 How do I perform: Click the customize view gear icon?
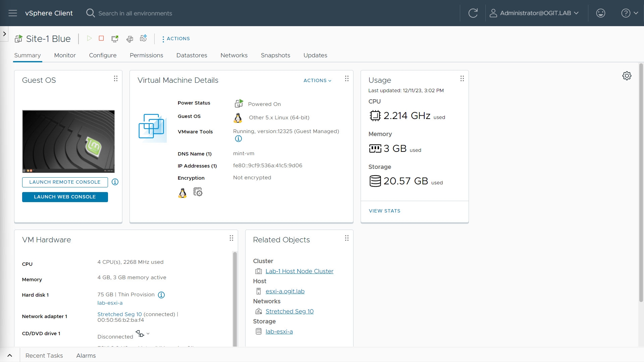pyautogui.click(x=627, y=76)
